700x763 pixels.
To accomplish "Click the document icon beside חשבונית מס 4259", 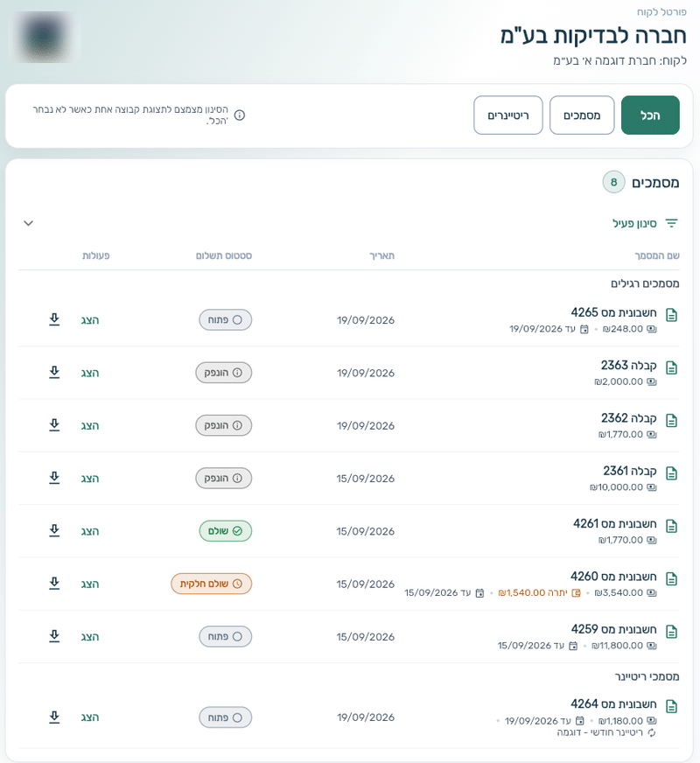I will click(672, 632).
